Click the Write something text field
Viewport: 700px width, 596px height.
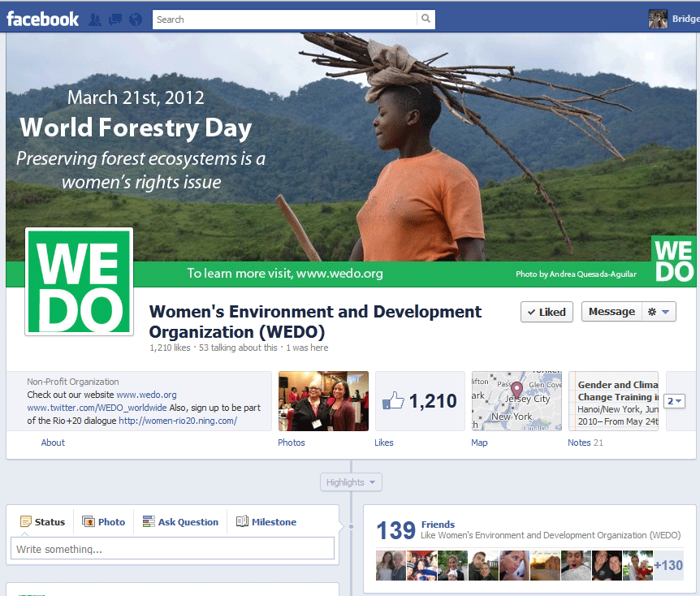click(x=172, y=549)
